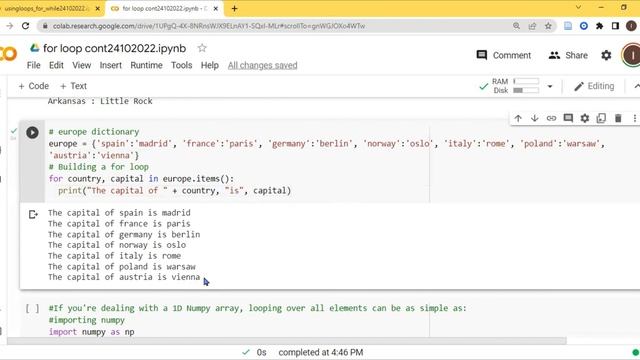
Task: Clear output icon beside the printed results
Action: pyautogui.click(x=33, y=214)
